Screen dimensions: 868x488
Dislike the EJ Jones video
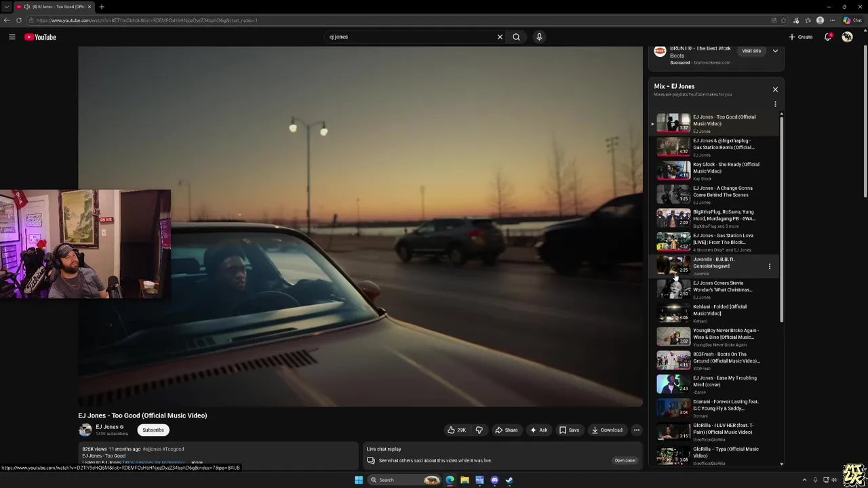click(x=479, y=430)
